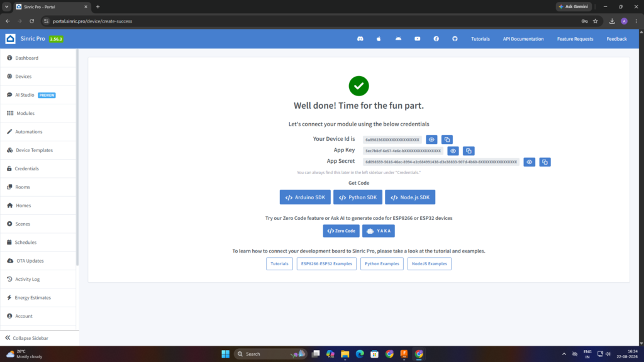Open the YouTube icon in header

[418, 38]
